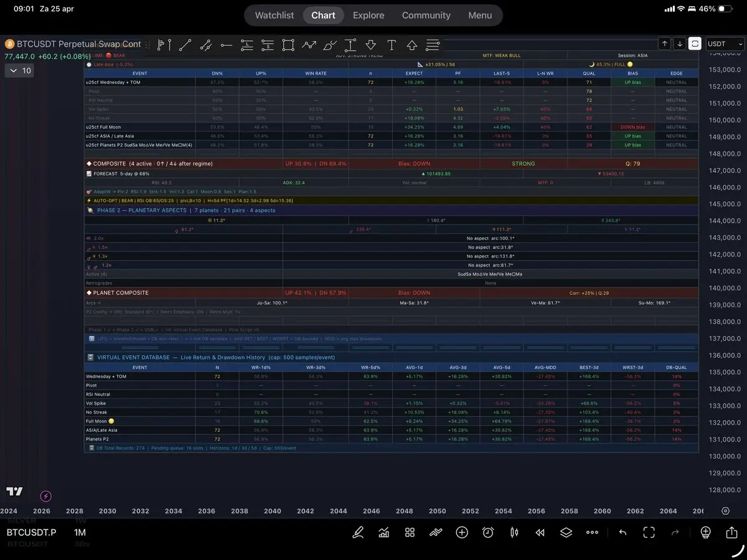Switch to the Watchlist tab

click(274, 16)
